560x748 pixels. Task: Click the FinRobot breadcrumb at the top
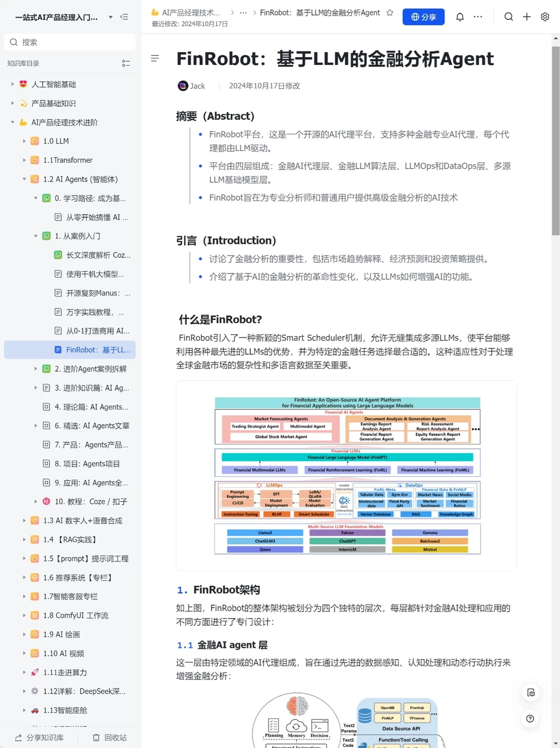click(x=319, y=12)
